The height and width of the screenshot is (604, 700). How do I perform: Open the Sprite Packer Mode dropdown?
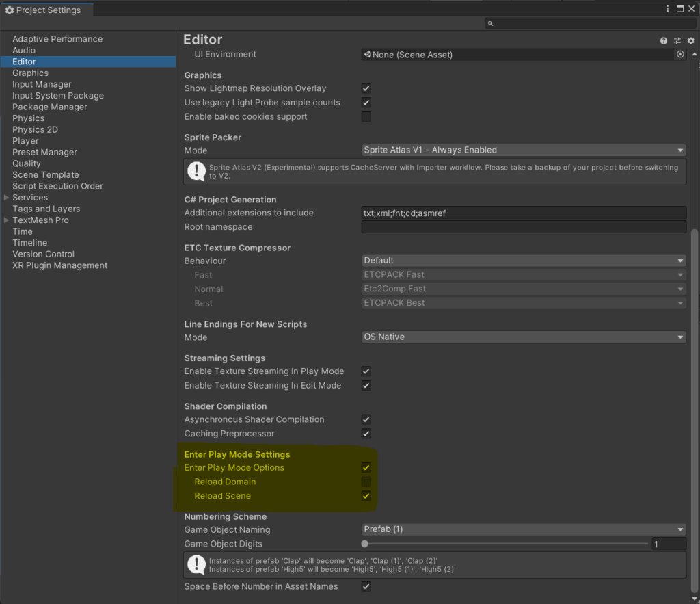pos(524,150)
